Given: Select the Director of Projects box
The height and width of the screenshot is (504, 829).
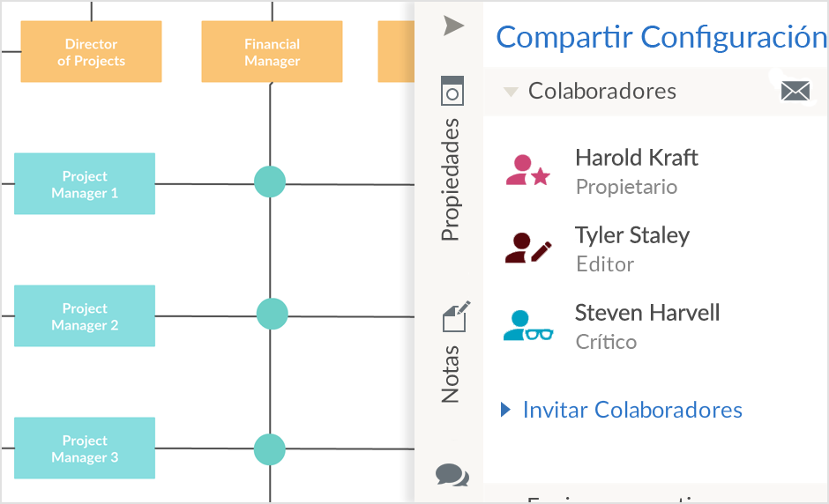Looking at the screenshot, I should [x=91, y=51].
